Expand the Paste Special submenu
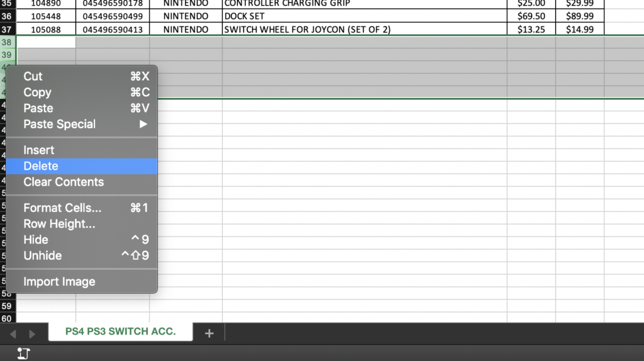Screen dimensions: 644x361 (82, 124)
